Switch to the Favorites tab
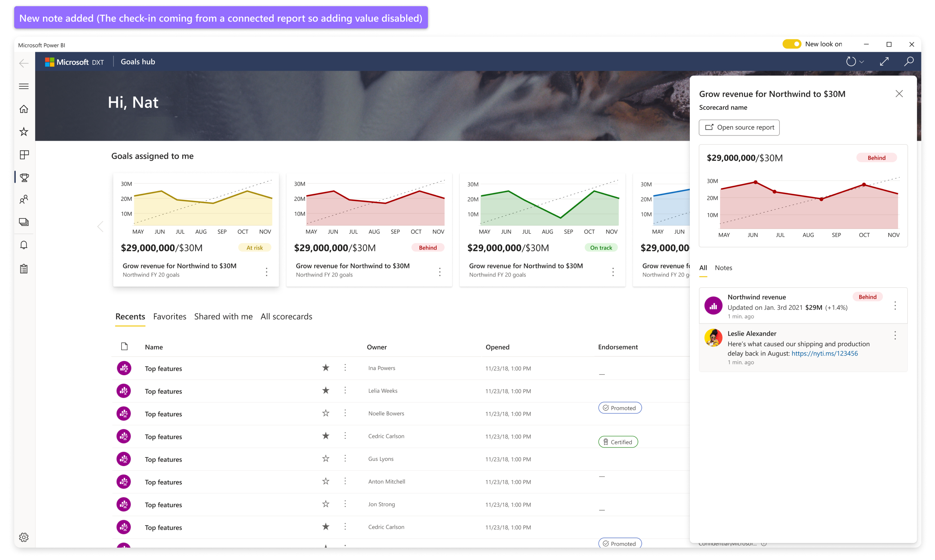Screen dimensions: 935x560 (170, 316)
